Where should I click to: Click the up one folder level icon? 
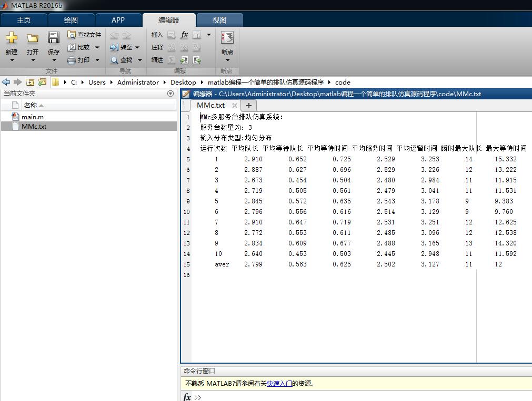point(30,82)
